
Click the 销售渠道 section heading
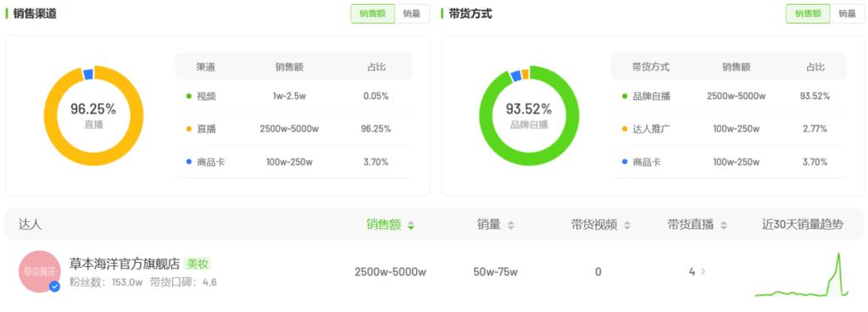coord(35,14)
